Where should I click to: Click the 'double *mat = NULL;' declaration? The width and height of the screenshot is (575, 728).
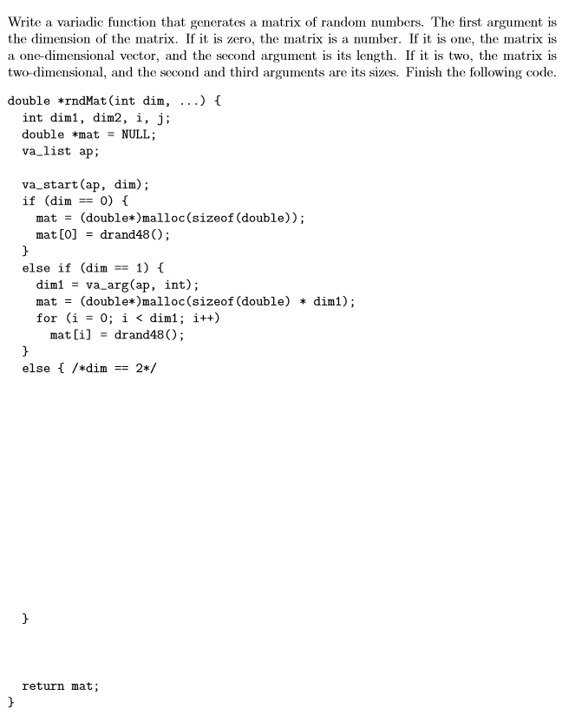coord(88,134)
